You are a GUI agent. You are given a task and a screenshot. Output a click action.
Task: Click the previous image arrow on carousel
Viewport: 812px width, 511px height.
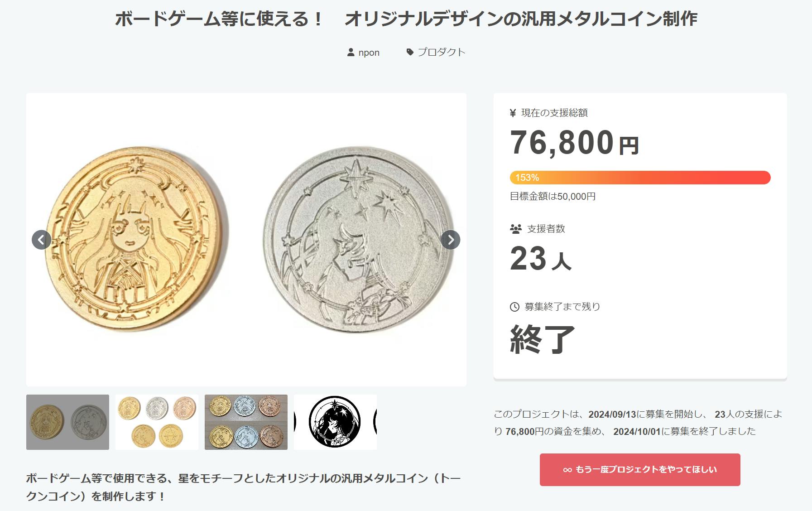click(41, 240)
